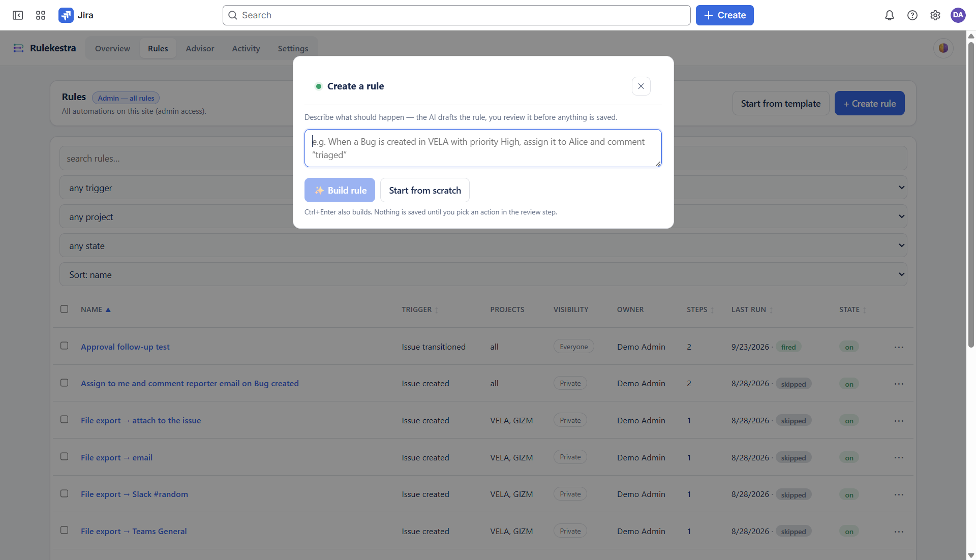Click the Jira logo icon
Screen dimensions: 976x560
(66, 15)
